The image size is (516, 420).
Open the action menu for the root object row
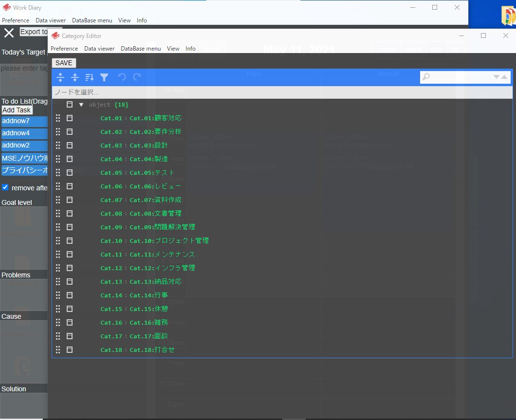click(x=70, y=105)
